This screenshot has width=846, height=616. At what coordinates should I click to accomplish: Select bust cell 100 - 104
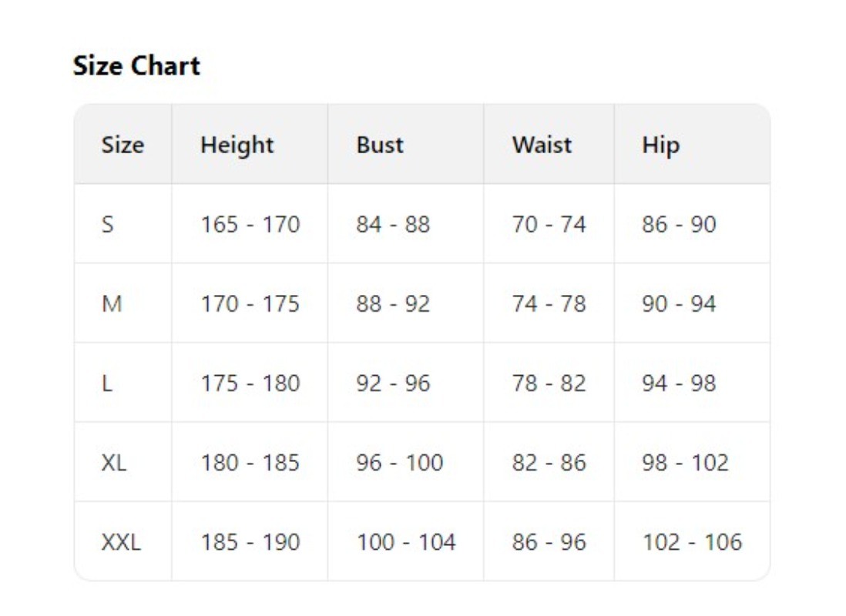406,541
